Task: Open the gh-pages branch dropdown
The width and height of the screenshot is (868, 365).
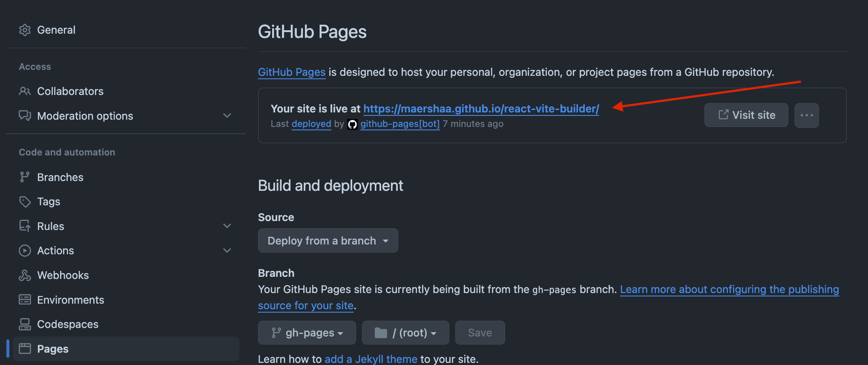Action: point(307,333)
